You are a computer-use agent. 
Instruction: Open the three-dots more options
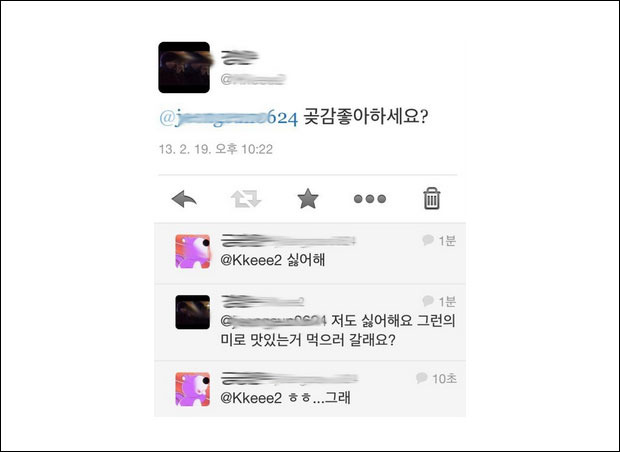click(x=370, y=199)
